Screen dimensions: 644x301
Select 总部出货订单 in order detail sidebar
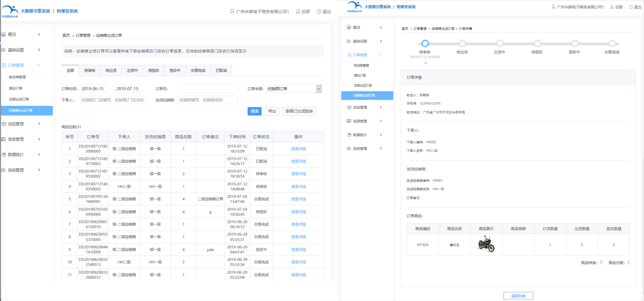(x=363, y=85)
